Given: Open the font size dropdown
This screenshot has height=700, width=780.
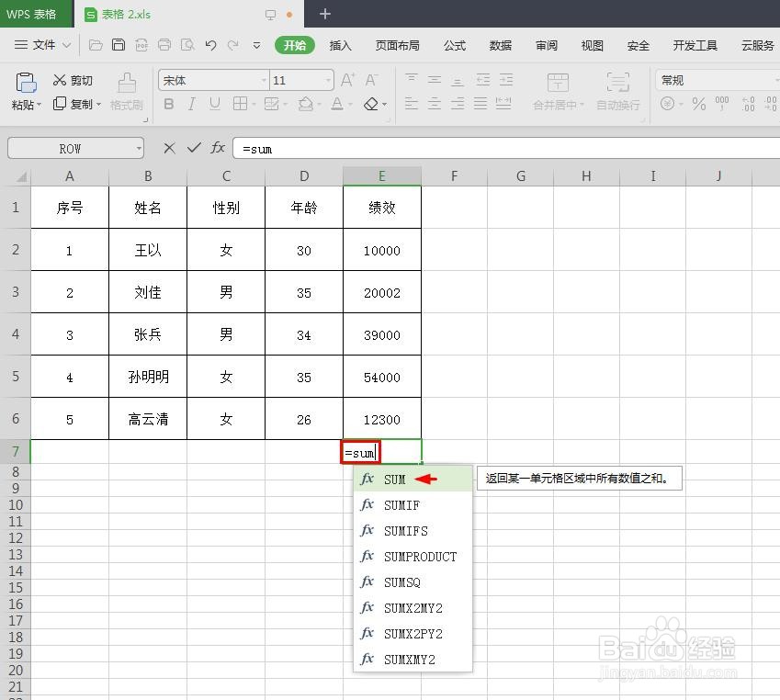Looking at the screenshot, I should (328, 79).
